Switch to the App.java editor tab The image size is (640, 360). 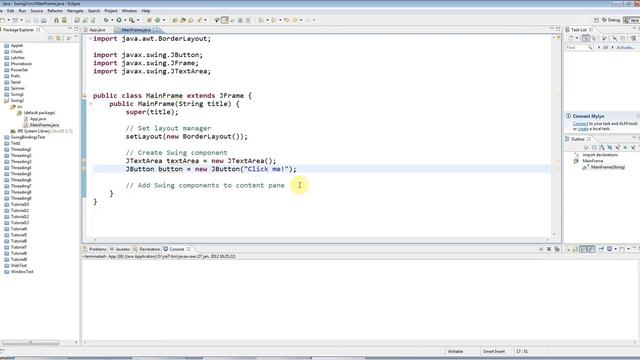tap(96, 30)
